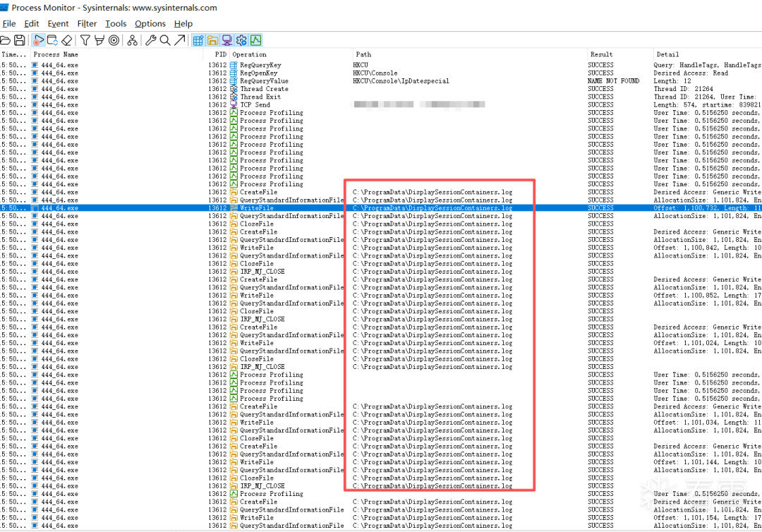Select the TCP Send event row
762x532 pixels.
pos(255,105)
